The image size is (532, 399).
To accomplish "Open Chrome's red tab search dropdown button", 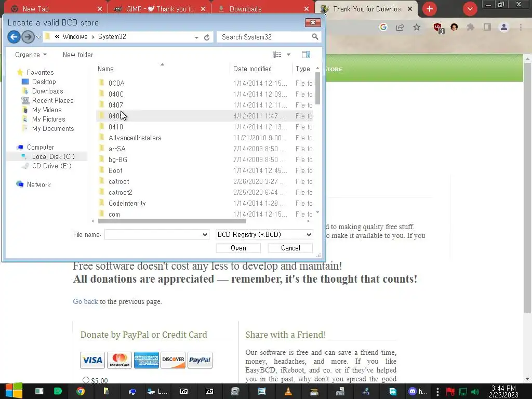I will tap(470, 9).
